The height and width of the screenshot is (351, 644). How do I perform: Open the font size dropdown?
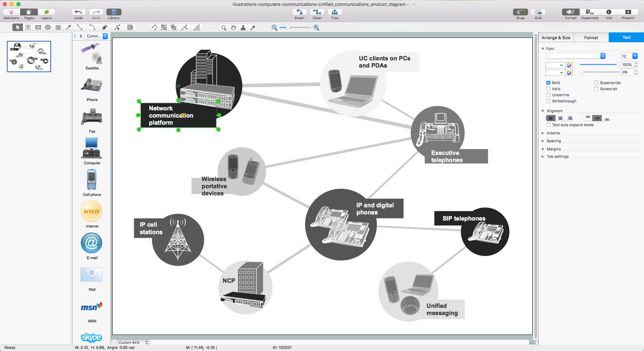(635, 56)
